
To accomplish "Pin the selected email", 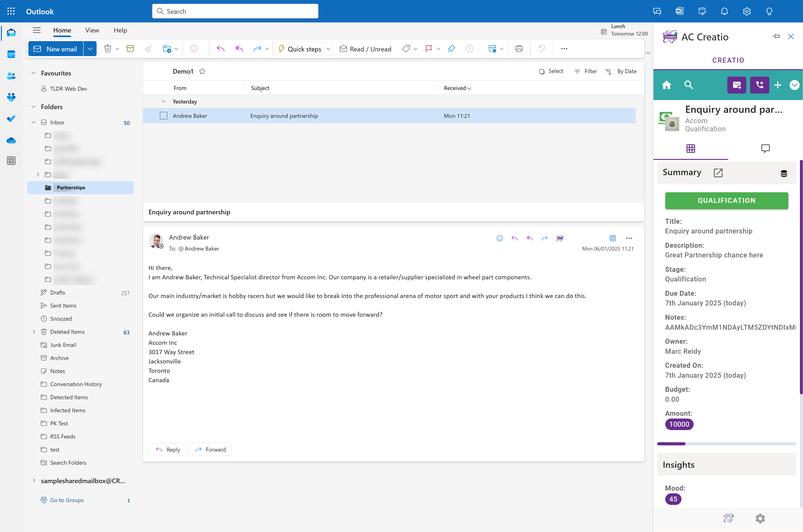I will tap(451, 49).
